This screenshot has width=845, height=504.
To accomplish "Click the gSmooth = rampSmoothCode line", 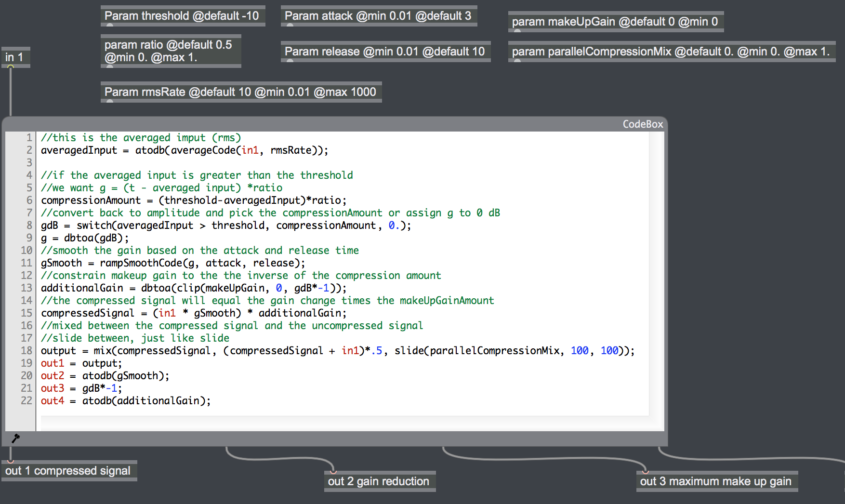I will coord(173,263).
